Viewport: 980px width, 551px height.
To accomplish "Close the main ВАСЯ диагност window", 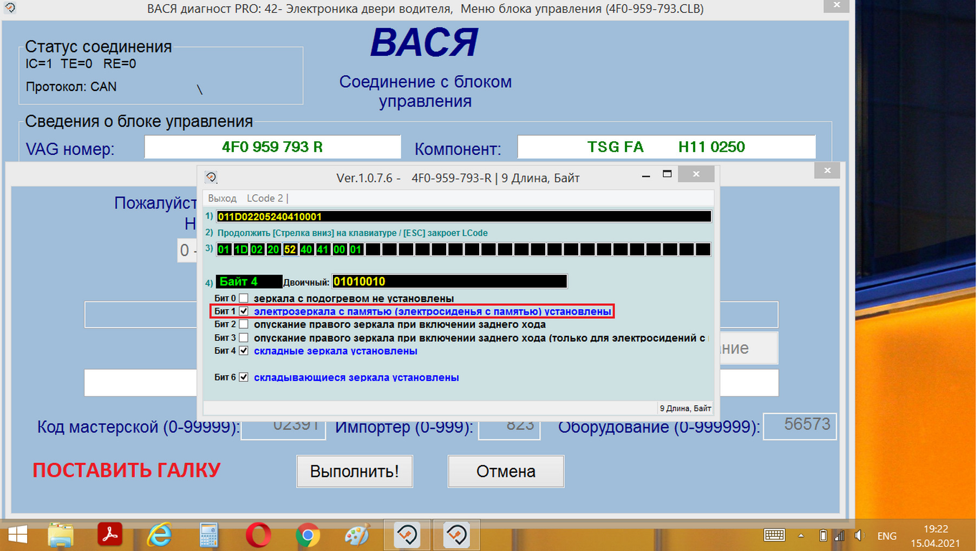I will (837, 5).
